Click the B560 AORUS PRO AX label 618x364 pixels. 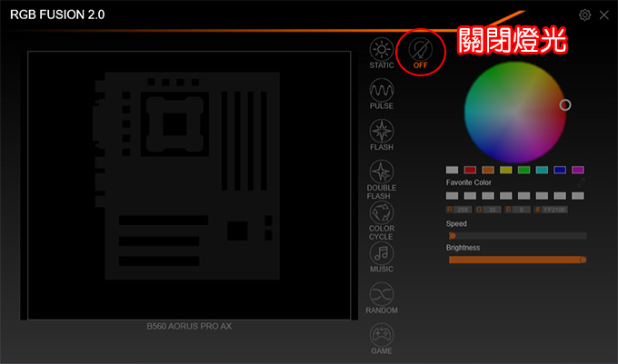(189, 326)
